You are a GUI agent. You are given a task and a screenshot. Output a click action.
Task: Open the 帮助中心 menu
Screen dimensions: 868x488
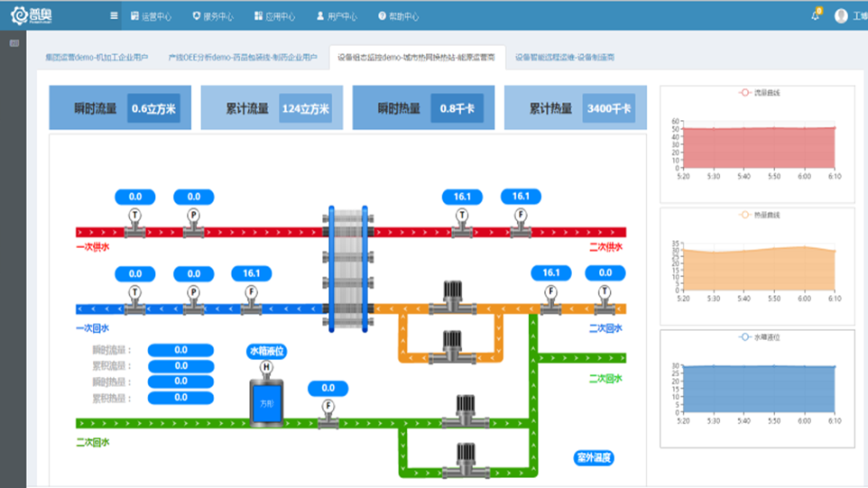399,16
